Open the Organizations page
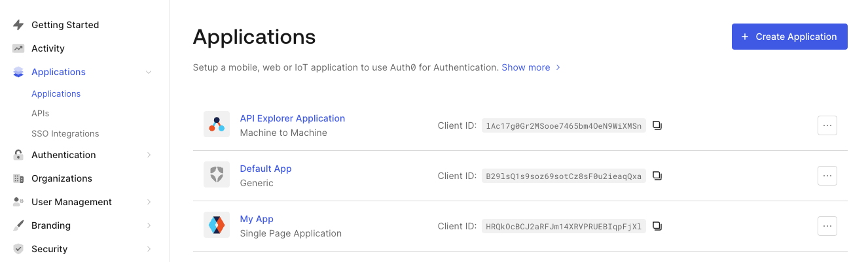This screenshot has height=262, width=868. click(62, 178)
